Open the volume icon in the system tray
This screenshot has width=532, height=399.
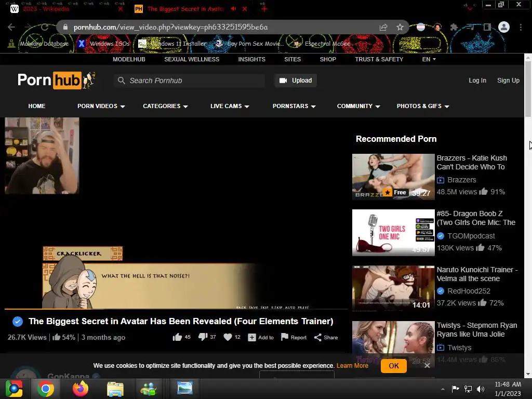click(x=481, y=389)
